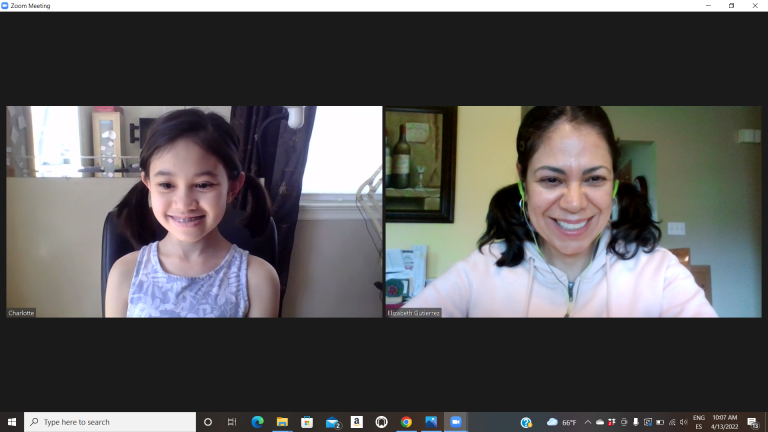Close the Zoom Meeting window
Screen dimensions: 768x432
point(755,5)
